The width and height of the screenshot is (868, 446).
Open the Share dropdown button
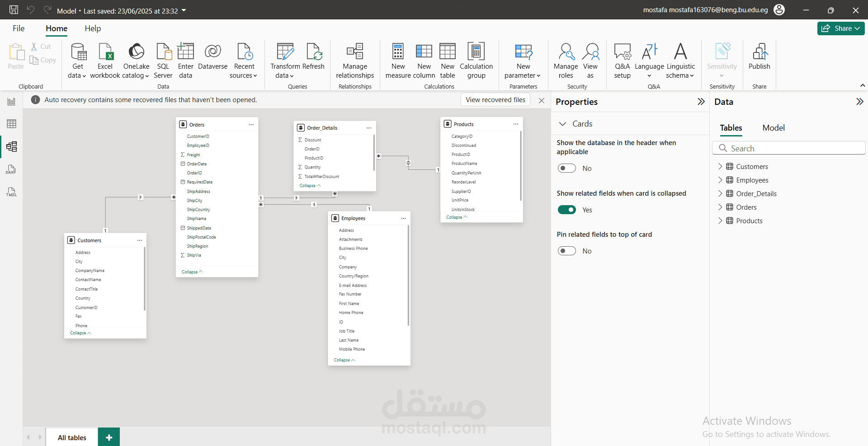tap(840, 28)
